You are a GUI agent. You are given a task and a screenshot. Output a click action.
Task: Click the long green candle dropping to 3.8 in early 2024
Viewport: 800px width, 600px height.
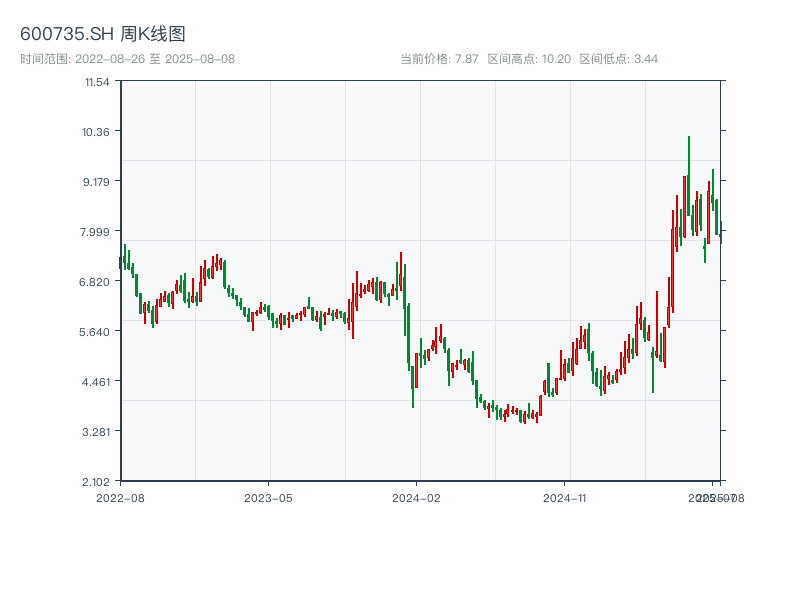click(413, 386)
